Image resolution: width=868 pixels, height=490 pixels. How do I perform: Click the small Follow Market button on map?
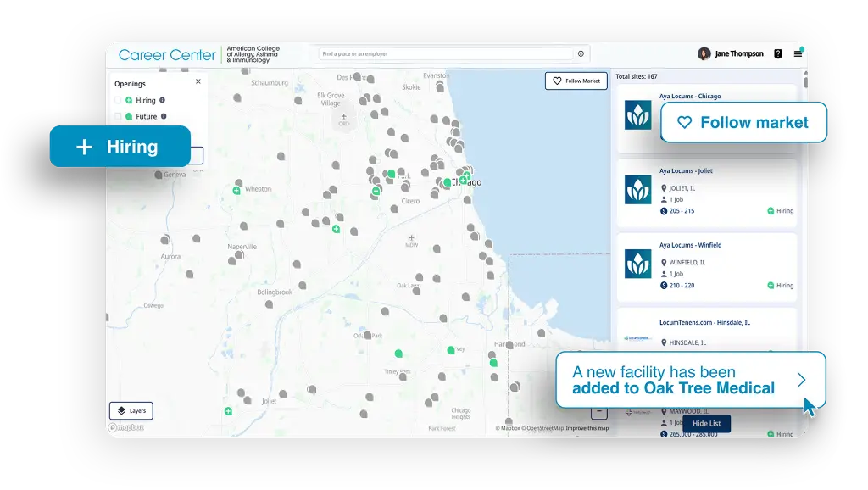pyautogui.click(x=576, y=81)
